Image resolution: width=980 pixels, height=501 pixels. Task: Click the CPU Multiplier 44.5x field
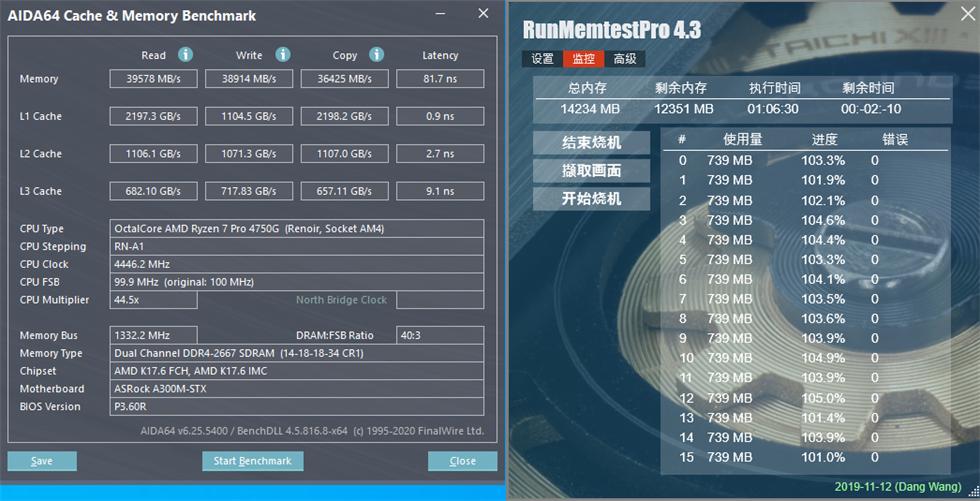pos(153,300)
